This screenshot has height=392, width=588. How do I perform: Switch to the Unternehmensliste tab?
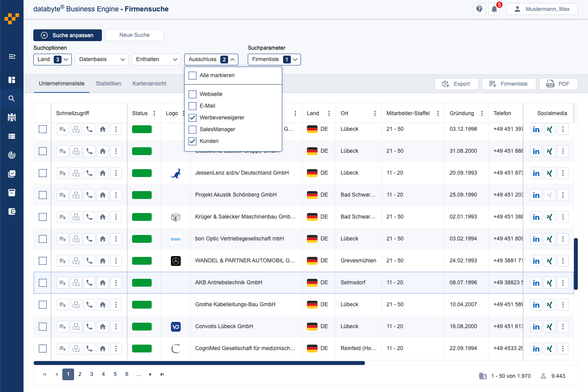pos(62,83)
